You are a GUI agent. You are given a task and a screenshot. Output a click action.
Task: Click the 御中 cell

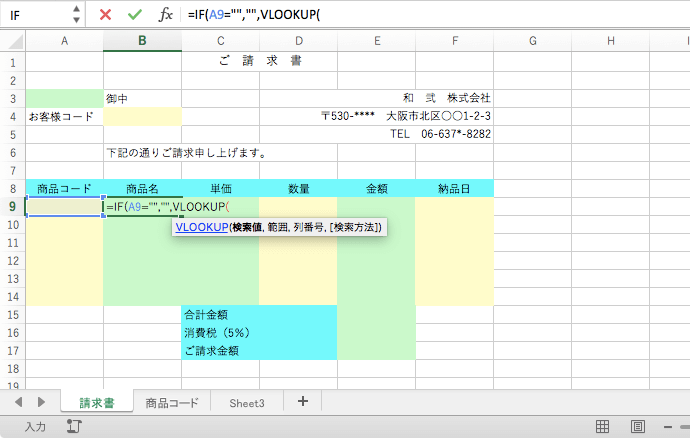tap(142, 99)
